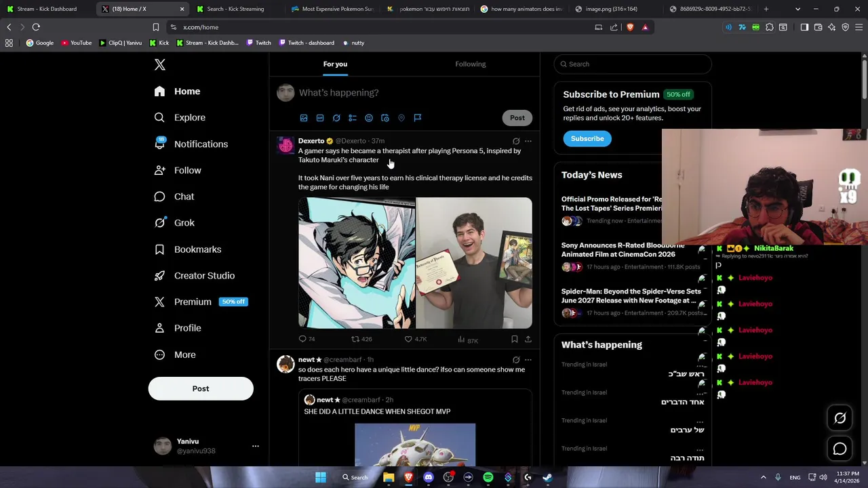Open floating chat messages button
Screen dimensions: 868x488
[840, 449]
